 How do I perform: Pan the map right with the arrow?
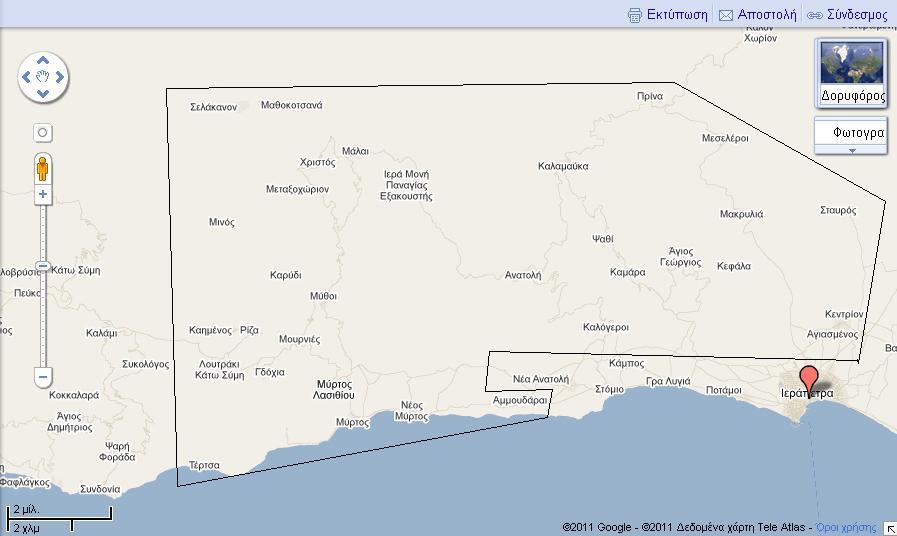point(59,77)
